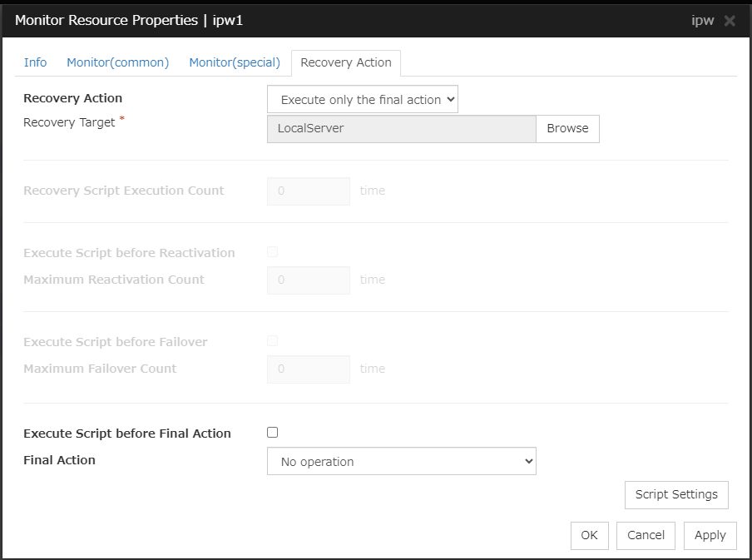
Task: Apply the recovery action changes
Action: pyautogui.click(x=710, y=535)
